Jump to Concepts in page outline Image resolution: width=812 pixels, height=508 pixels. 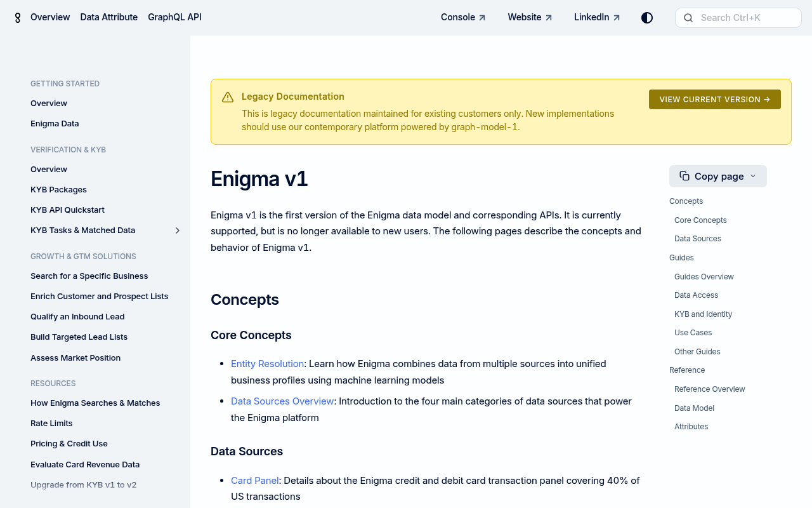(686, 201)
